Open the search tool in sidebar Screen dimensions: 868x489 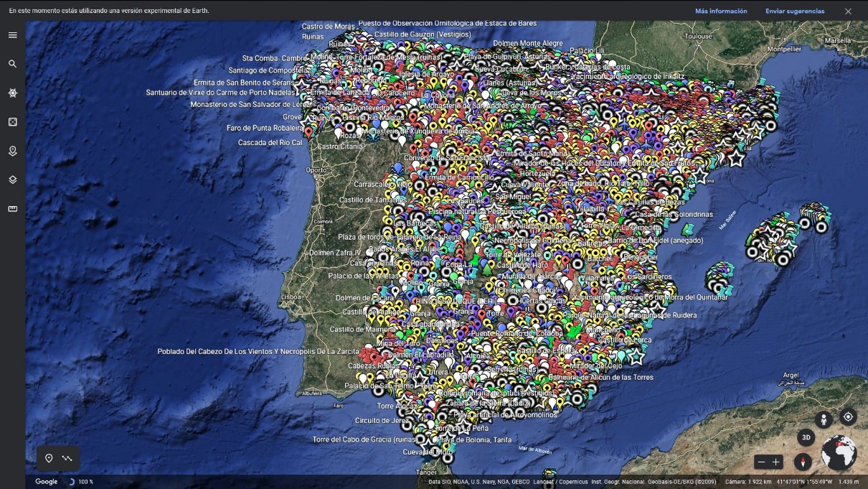click(x=12, y=64)
